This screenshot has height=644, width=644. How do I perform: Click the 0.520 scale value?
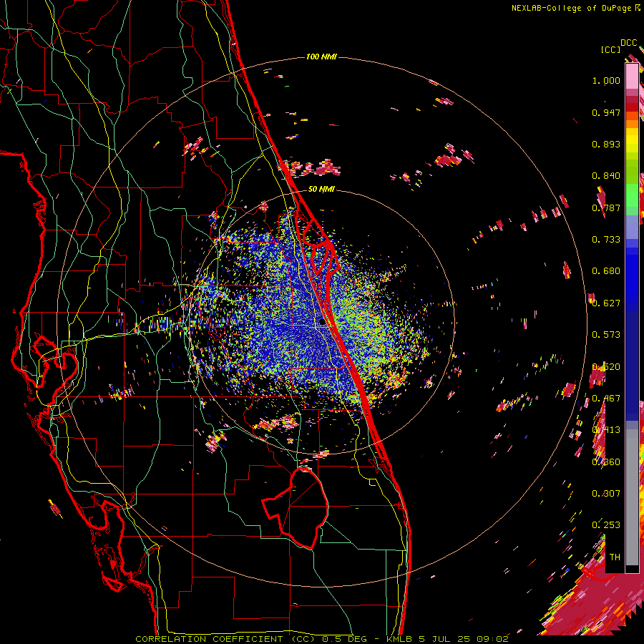point(606,367)
